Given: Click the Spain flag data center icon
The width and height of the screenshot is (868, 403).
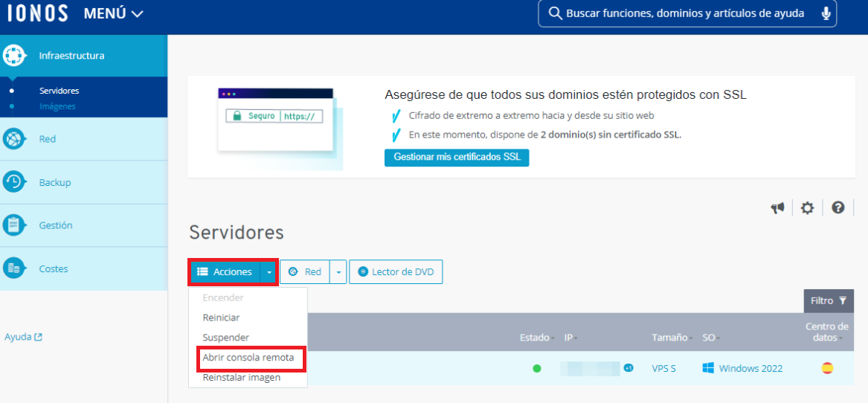Looking at the screenshot, I should click(827, 368).
